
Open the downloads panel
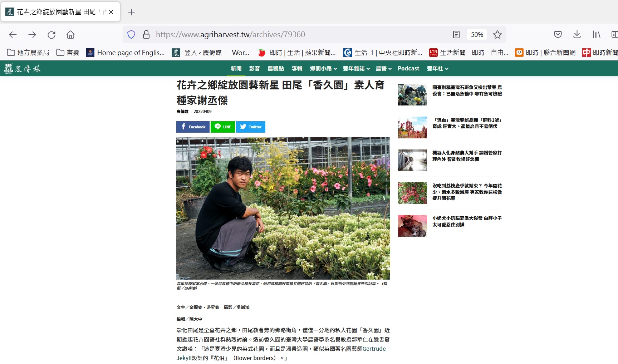tap(577, 35)
